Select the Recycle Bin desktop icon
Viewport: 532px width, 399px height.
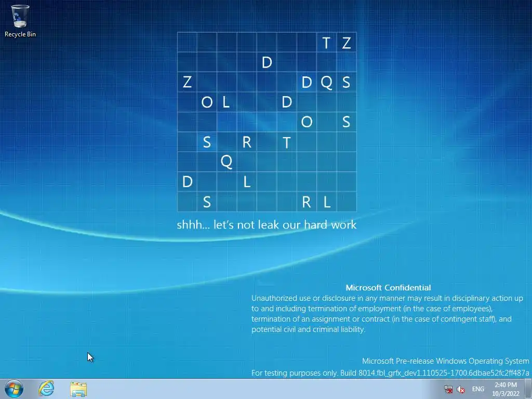tap(20, 20)
